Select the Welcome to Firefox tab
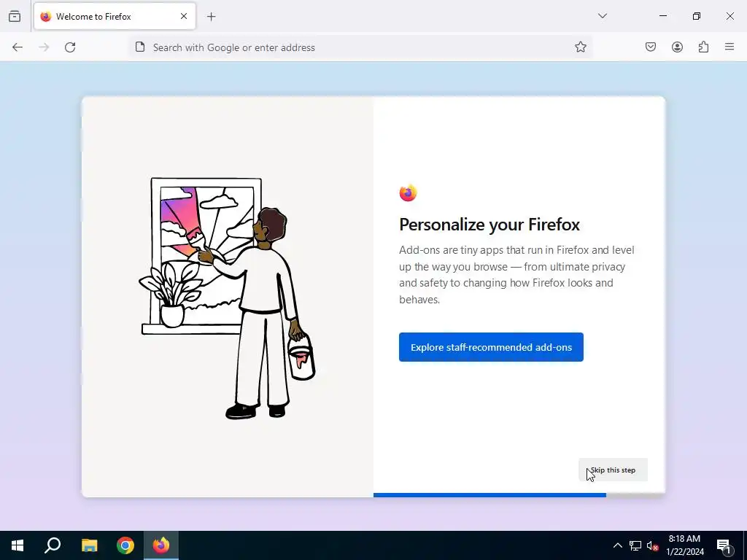The image size is (747, 560). (115, 16)
